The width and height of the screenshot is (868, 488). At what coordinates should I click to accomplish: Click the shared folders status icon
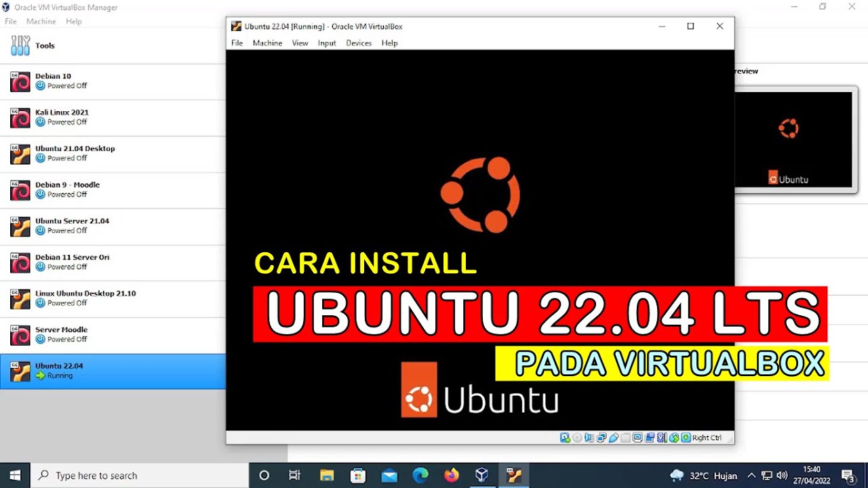[626, 438]
